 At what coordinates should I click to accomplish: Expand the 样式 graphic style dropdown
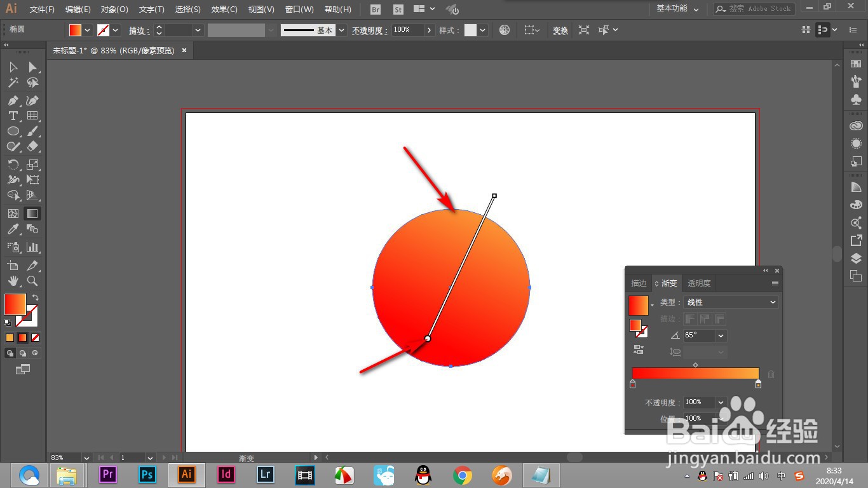(x=483, y=30)
